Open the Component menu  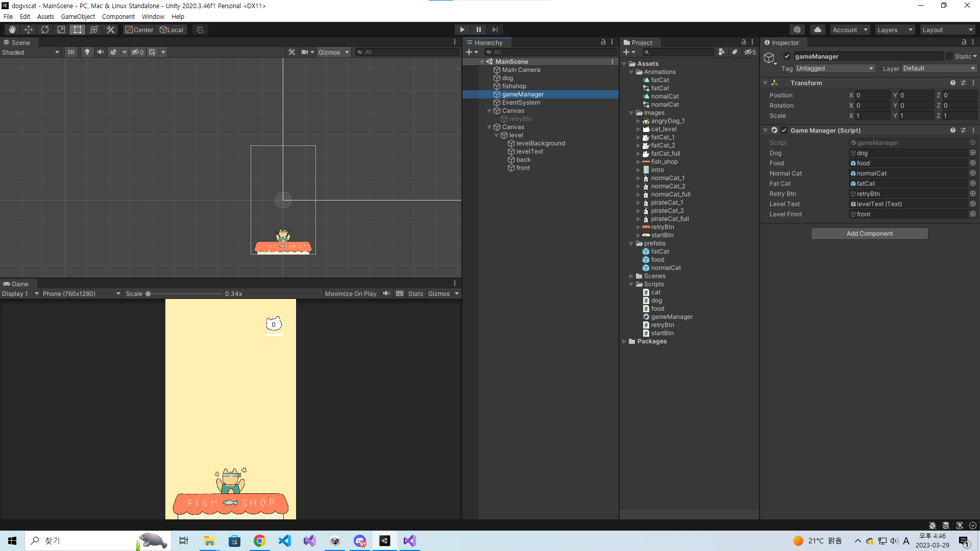(118, 16)
